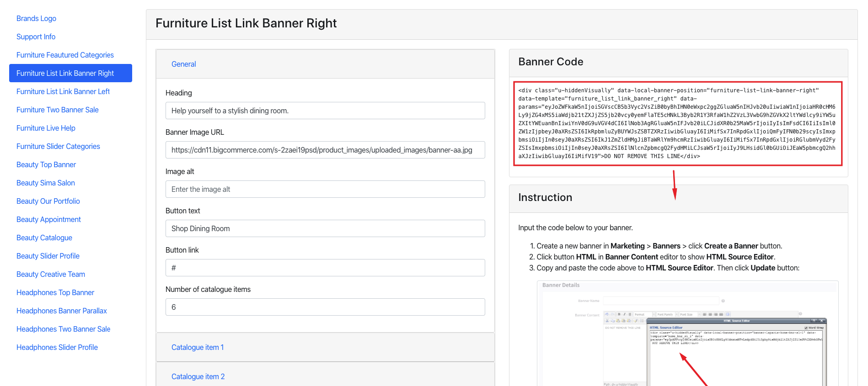
Task: Select active Furniture List Link Banner Right item
Action: click(70, 73)
